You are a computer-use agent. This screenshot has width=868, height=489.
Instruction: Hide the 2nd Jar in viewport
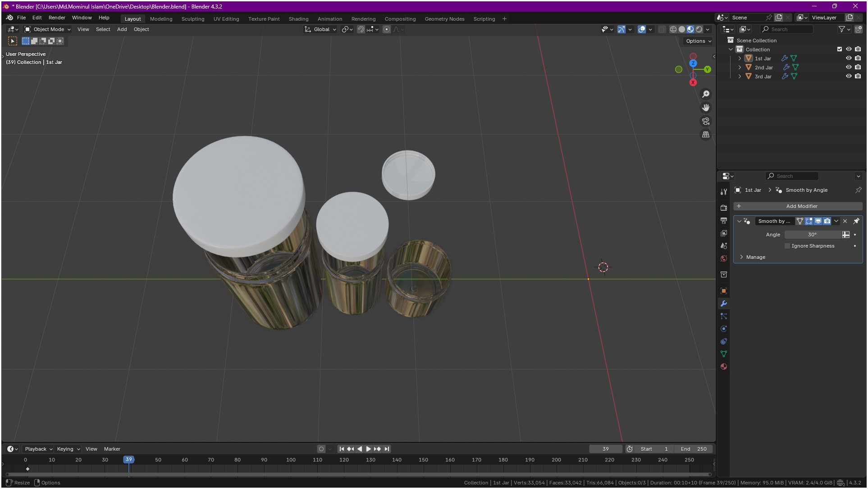click(849, 67)
